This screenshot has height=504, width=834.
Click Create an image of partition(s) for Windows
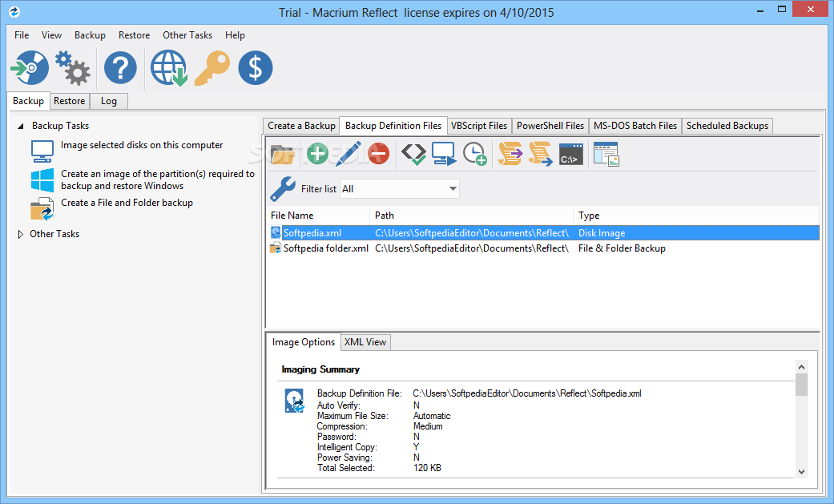pos(158,180)
